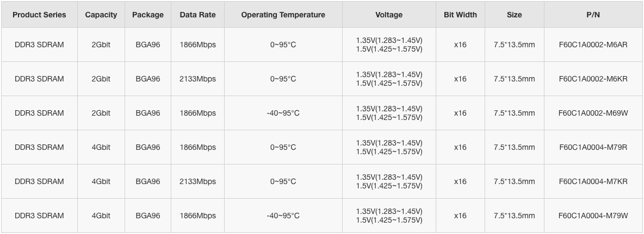Image resolution: width=644 pixels, height=234 pixels.
Task: Click the Capacity column header
Action: pyautogui.click(x=101, y=15)
